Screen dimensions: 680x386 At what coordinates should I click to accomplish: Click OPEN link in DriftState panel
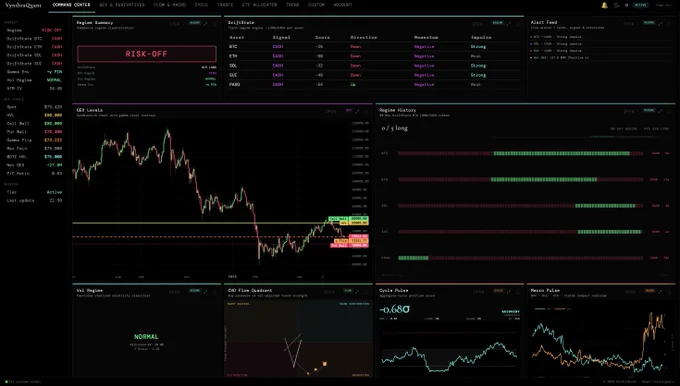(x=477, y=24)
